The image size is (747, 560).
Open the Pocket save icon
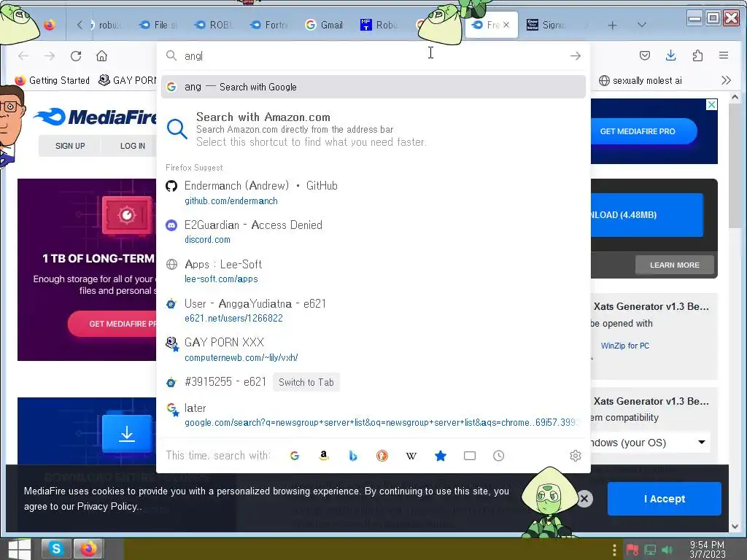tap(645, 55)
